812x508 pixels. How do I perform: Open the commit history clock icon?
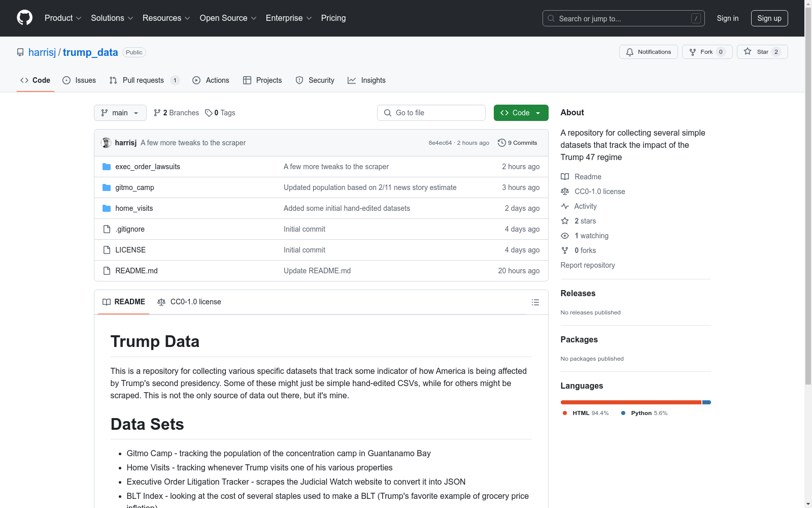(502, 143)
